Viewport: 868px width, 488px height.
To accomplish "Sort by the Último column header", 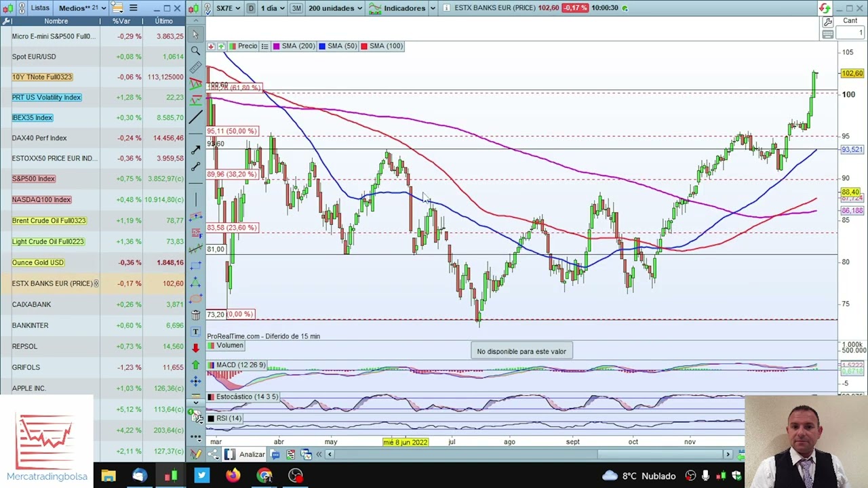I will 163,21.
